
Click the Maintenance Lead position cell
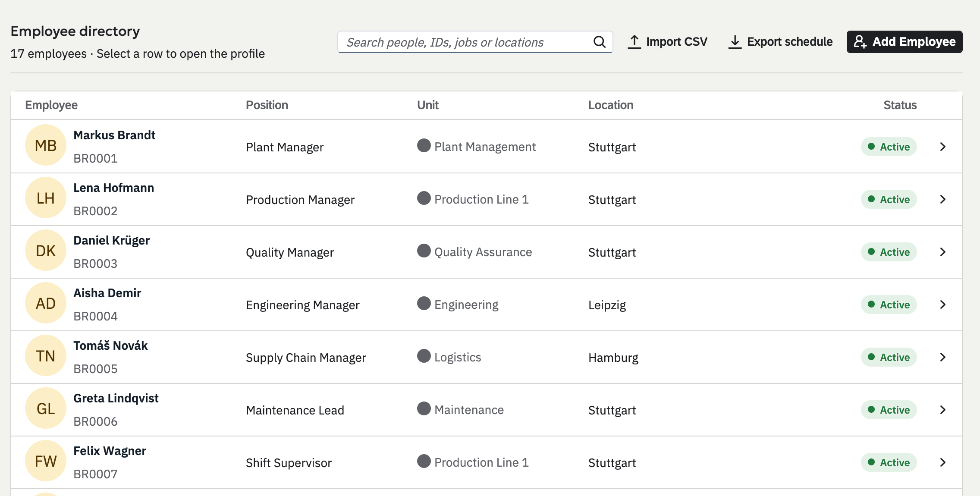pyautogui.click(x=295, y=410)
